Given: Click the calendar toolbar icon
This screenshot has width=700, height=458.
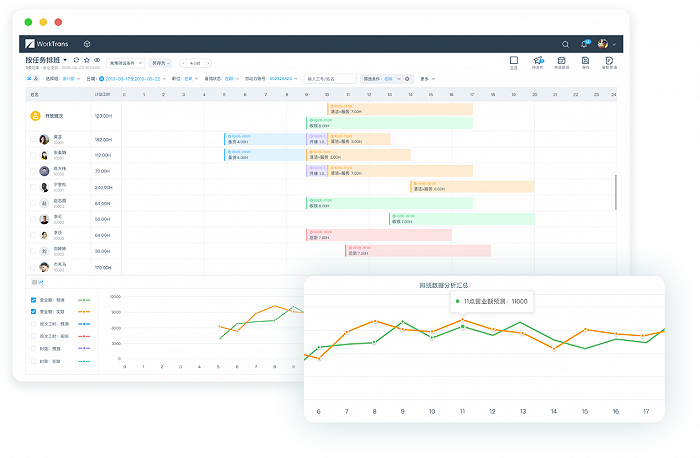Looking at the screenshot, I should tap(562, 60).
